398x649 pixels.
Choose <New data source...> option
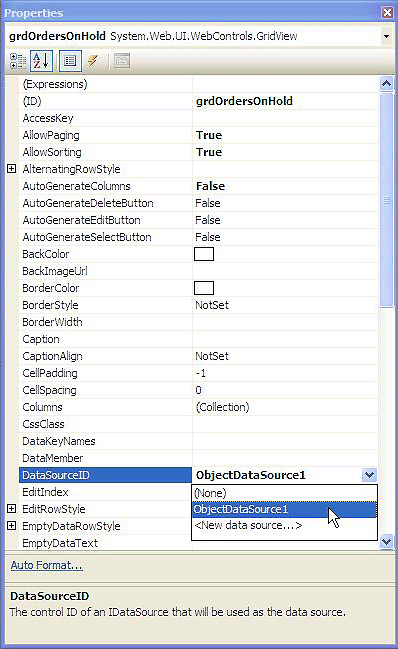(284, 525)
